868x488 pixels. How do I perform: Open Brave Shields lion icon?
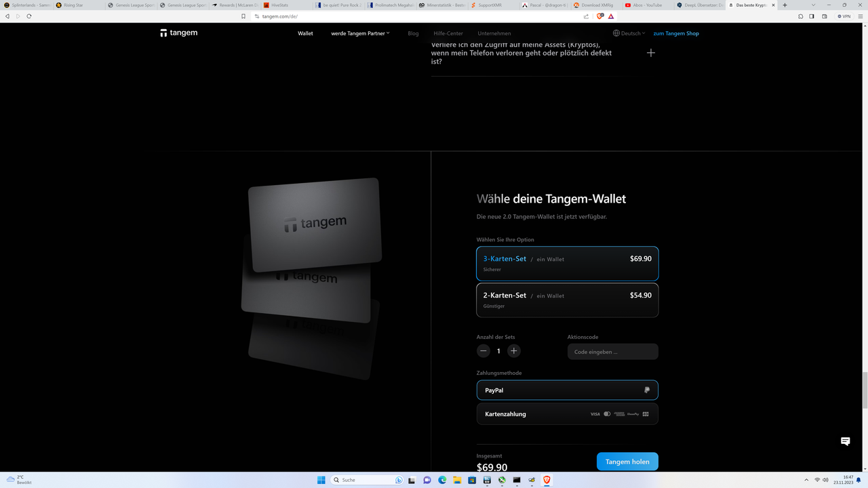pyautogui.click(x=600, y=16)
